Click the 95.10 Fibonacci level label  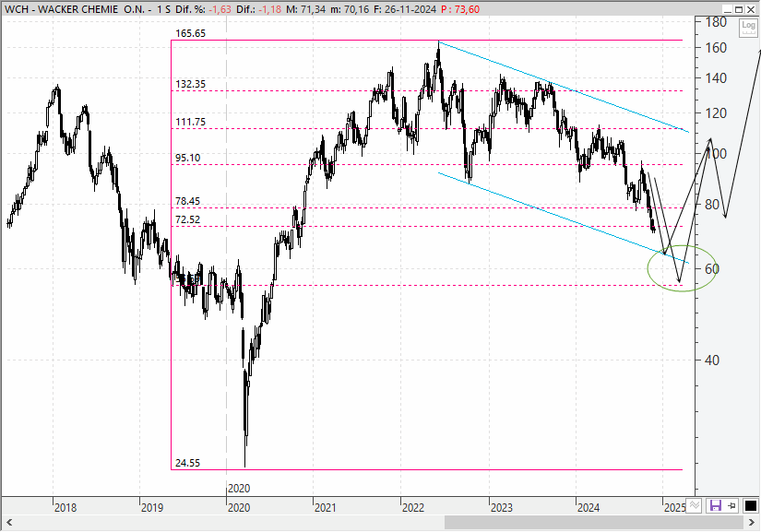(187, 158)
